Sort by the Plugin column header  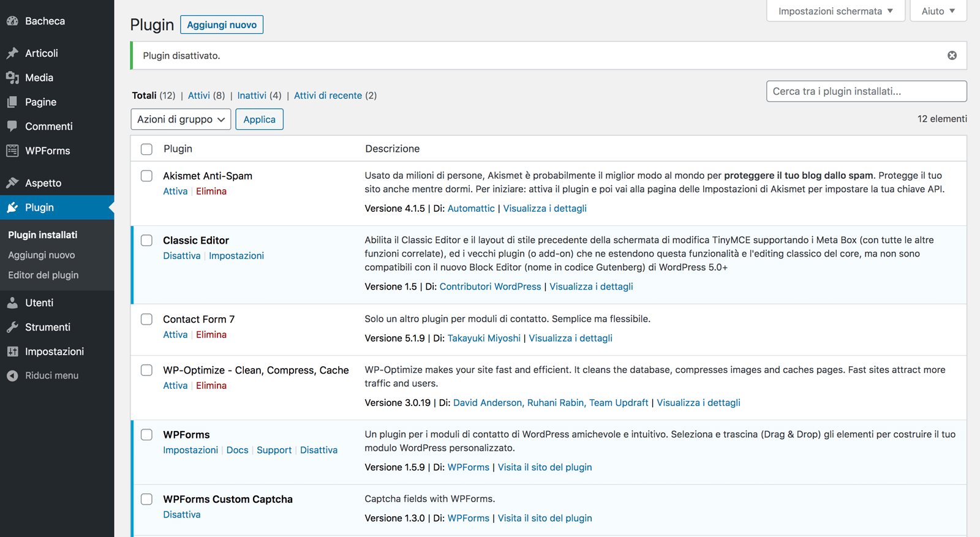178,149
